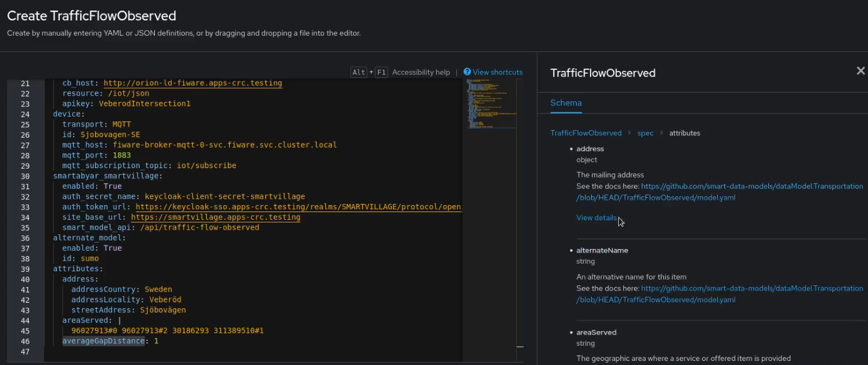The image size is (868, 365).
Task: Click the cb_host URL on line 21
Action: click(193, 83)
